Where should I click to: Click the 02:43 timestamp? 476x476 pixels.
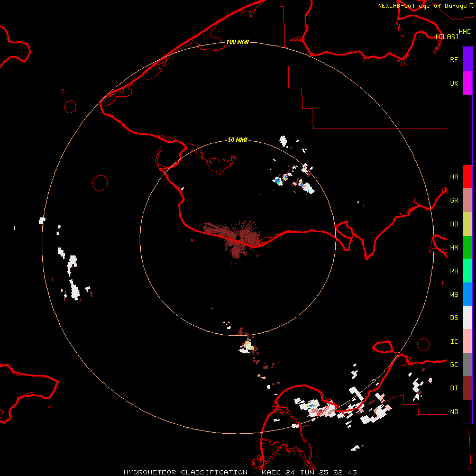click(x=345, y=472)
